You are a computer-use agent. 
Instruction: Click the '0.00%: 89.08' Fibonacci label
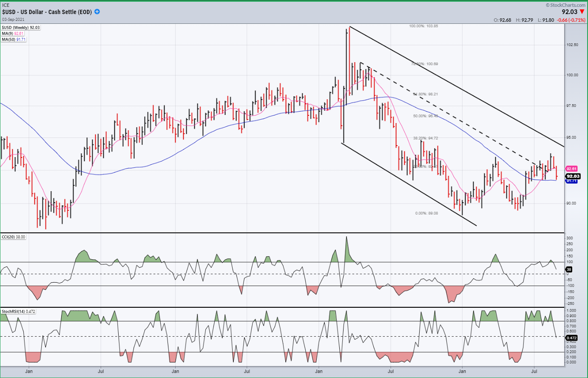426,213
